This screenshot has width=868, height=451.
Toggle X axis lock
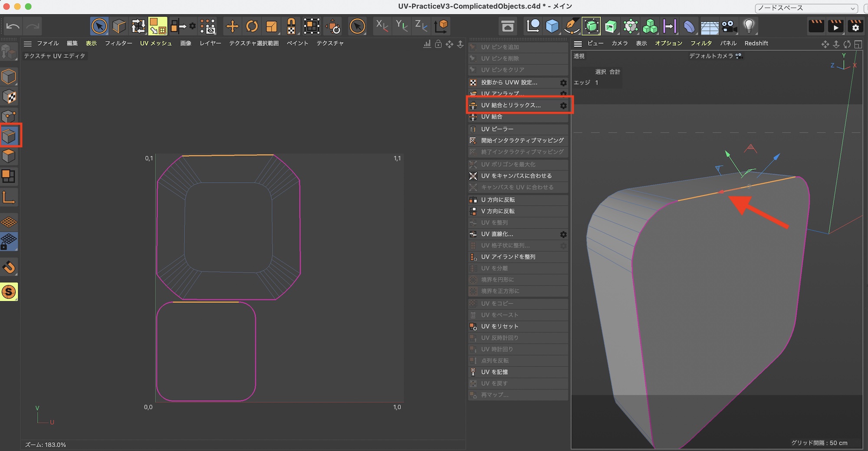click(x=382, y=26)
